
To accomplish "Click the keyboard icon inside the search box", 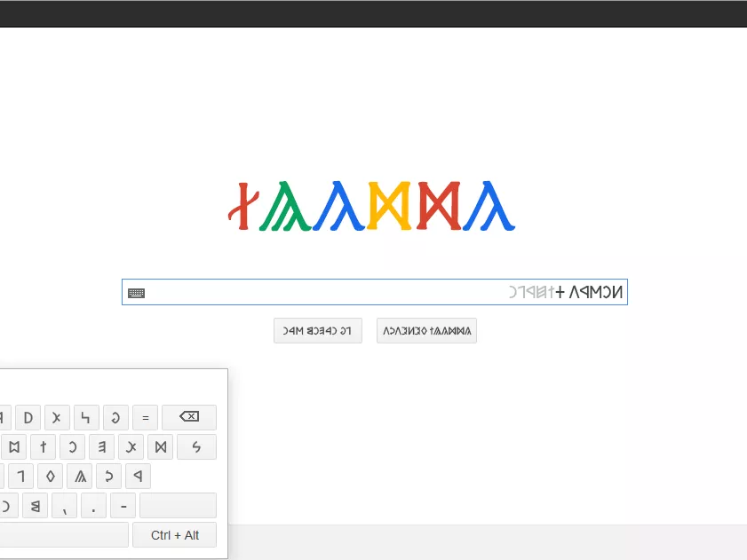I will (x=136, y=293).
